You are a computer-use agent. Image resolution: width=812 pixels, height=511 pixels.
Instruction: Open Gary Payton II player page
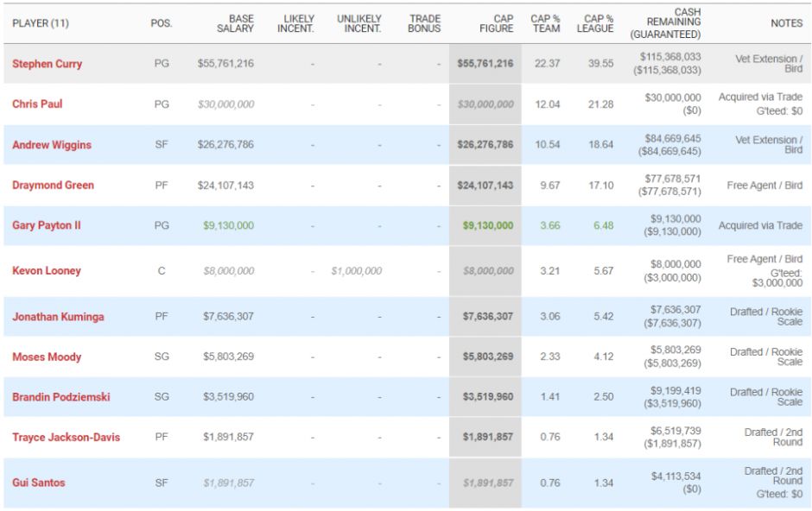[x=47, y=225]
